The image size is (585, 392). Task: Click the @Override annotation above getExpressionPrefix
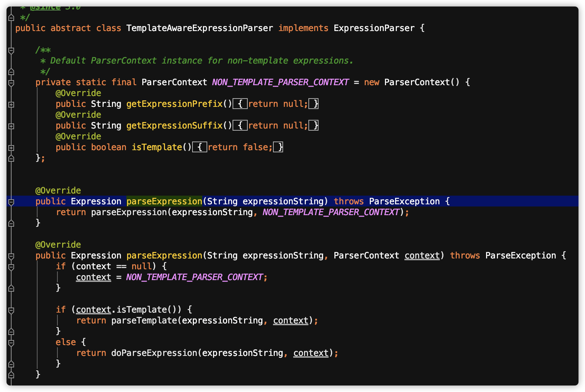click(x=78, y=93)
